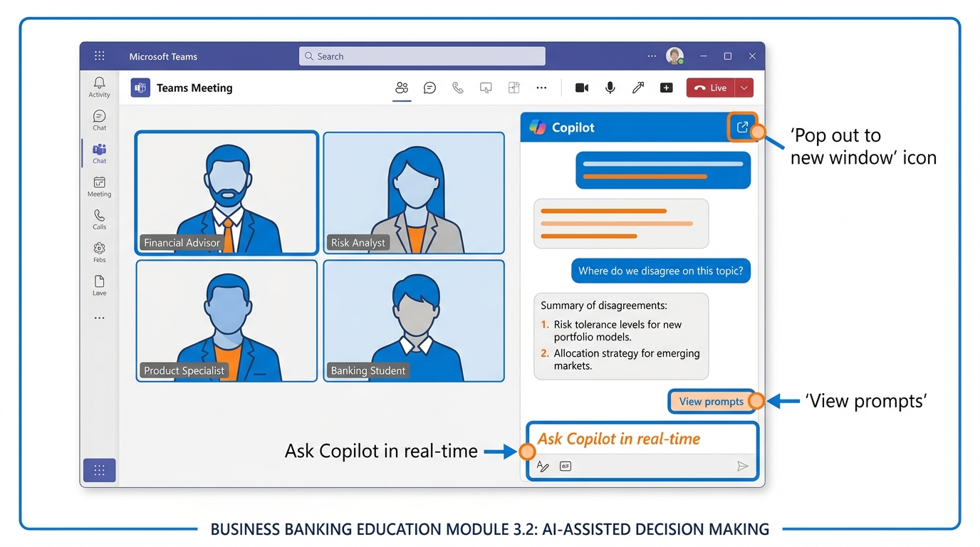The image size is (980, 547).
Task: Show more apps ellipsis in sidebar
Action: pos(99,318)
